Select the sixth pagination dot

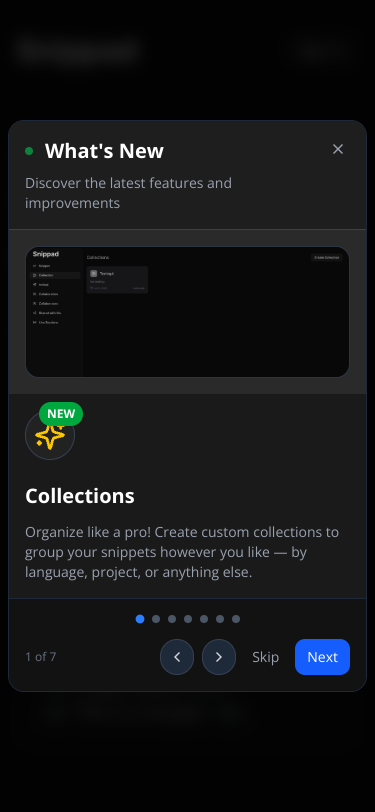pos(220,619)
